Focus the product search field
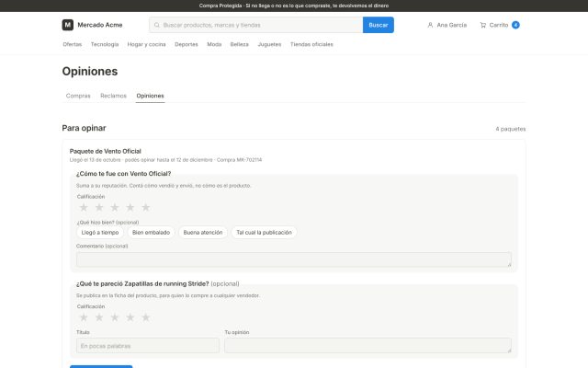Image resolution: width=588 pixels, height=368 pixels. pos(256,25)
